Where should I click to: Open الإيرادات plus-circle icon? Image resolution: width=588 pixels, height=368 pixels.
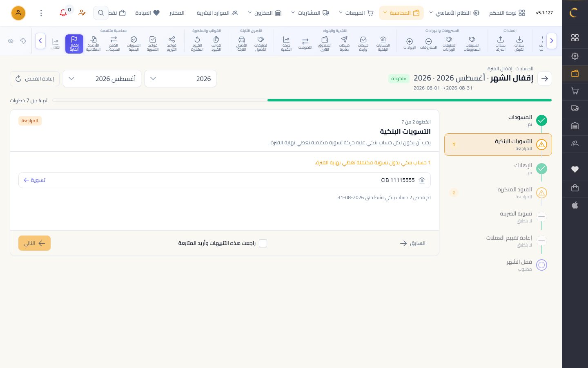pos(410,43)
